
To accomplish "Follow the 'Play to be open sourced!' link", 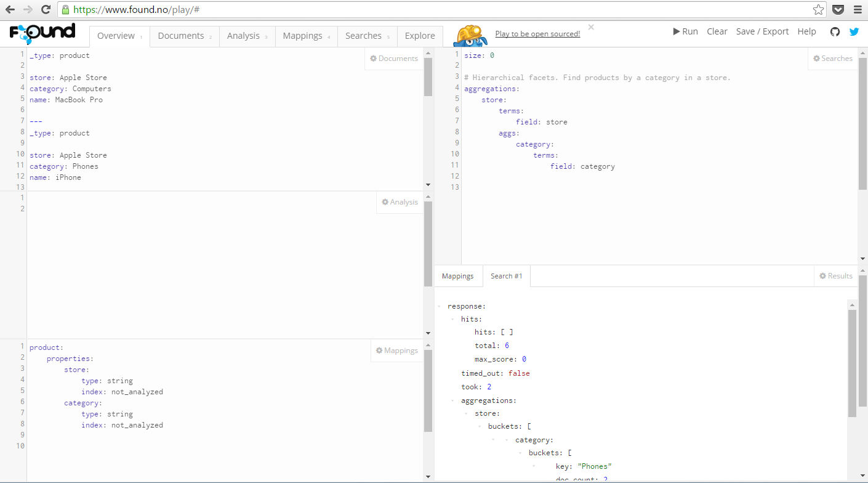I will click(537, 34).
